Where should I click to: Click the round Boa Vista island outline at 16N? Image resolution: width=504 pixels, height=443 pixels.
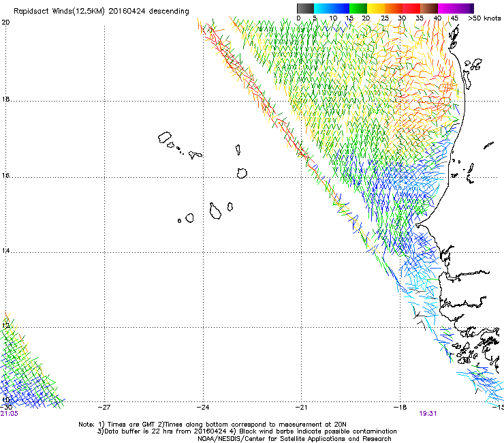[242, 173]
